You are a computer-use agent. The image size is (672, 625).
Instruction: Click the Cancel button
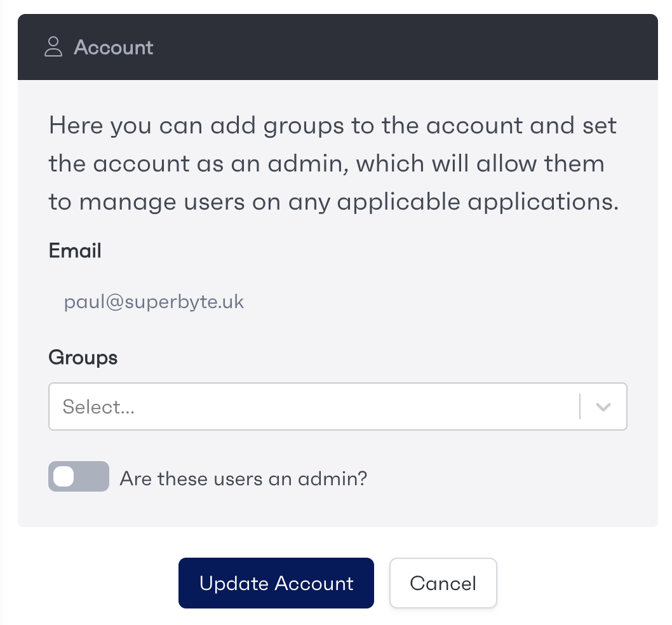(x=443, y=583)
